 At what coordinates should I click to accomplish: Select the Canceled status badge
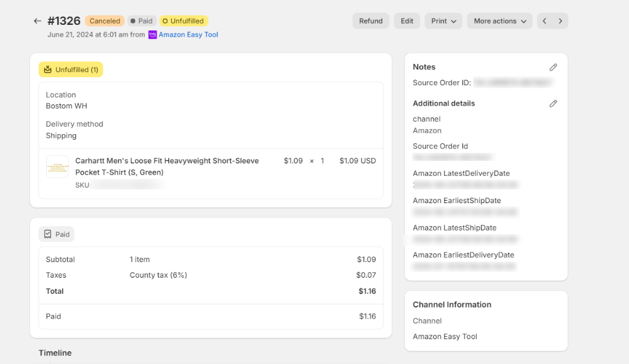click(104, 20)
